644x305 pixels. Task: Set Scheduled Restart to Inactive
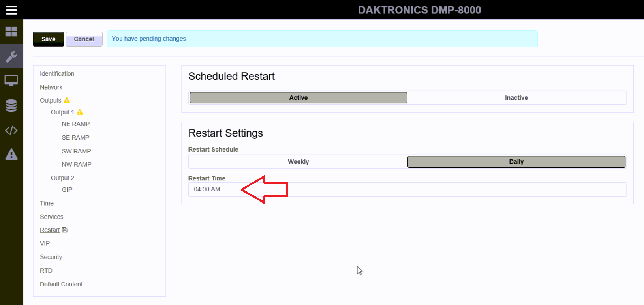(516, 98)
